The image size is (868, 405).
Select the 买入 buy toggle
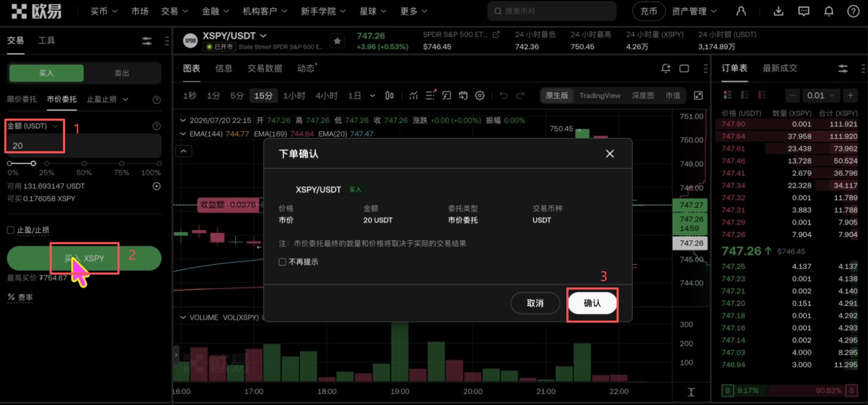[x=47, y=73]
